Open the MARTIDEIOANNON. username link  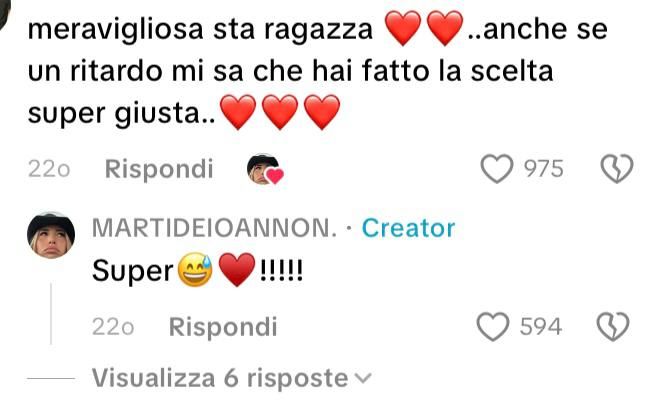pyautogui.click(x=214, y=228)
